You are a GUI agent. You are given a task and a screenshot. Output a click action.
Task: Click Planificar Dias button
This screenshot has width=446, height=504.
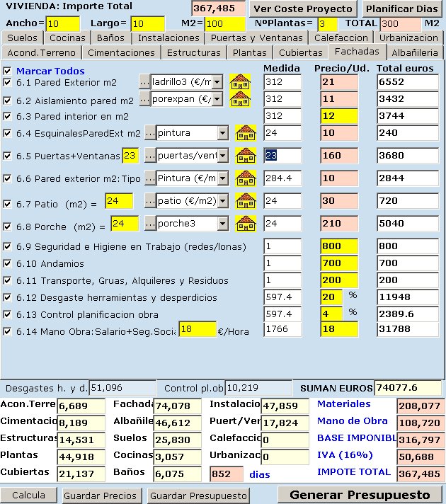402,8
